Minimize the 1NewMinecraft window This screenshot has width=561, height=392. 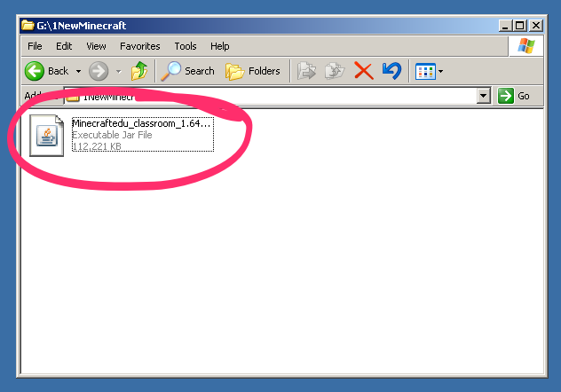point(505,26)
